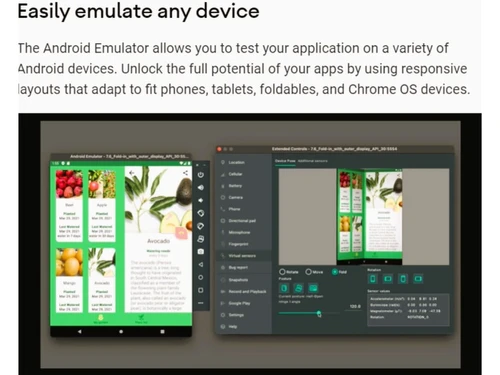
Task: Open Fingerprint in Extended Controls sidebar
Action: (244, 244)
